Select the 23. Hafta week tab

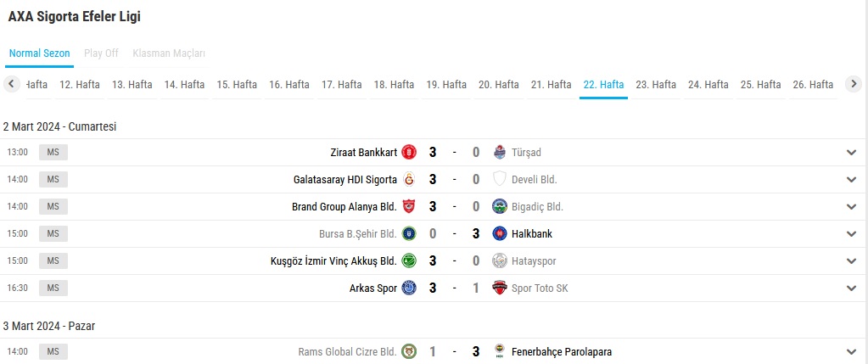pos(656,85)
